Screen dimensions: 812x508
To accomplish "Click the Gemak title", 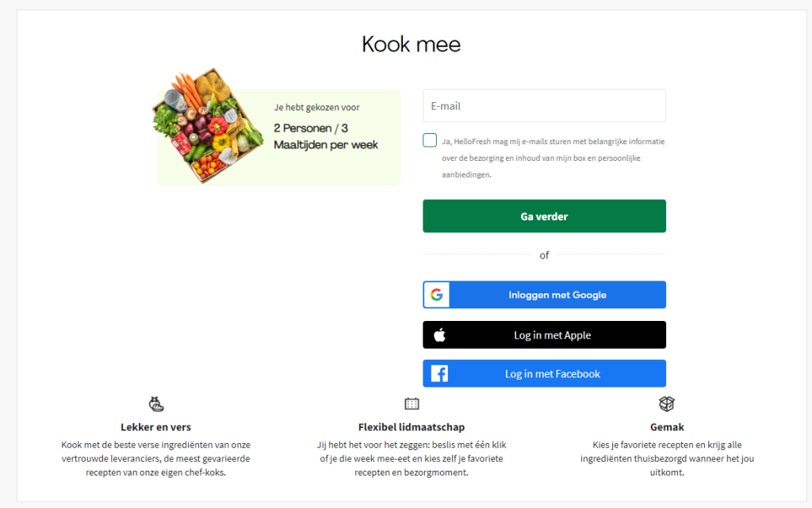I will (x=666, y=427).
